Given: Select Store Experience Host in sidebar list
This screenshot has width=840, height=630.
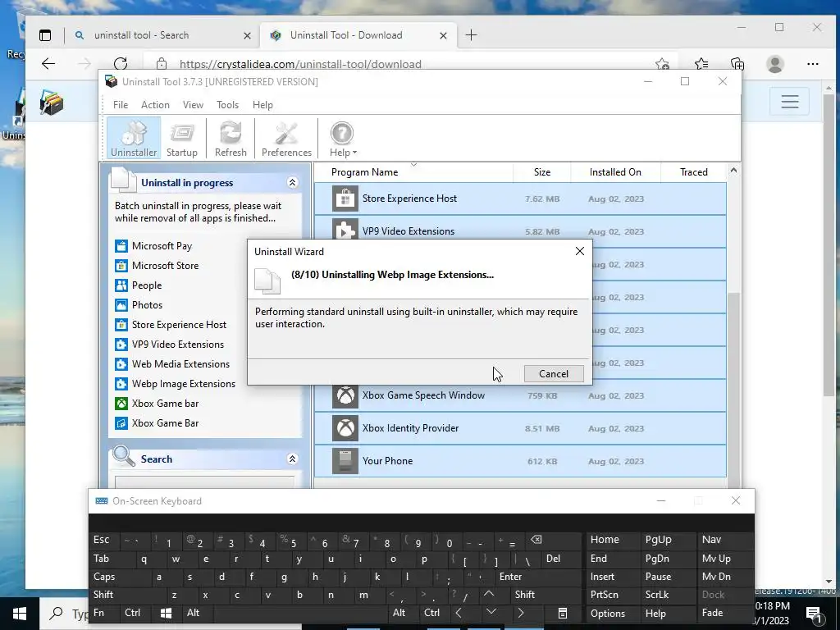Looking at the screenshot, I should click(171, 325).
